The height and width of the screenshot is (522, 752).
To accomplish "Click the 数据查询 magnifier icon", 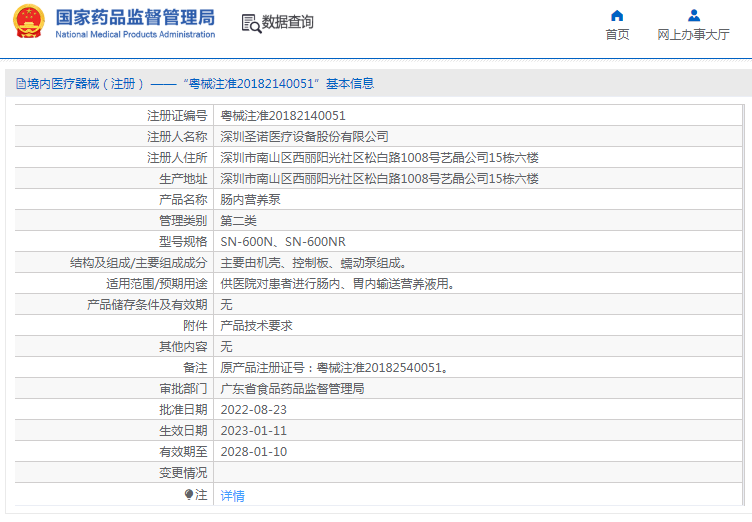I will pos(251,22).
